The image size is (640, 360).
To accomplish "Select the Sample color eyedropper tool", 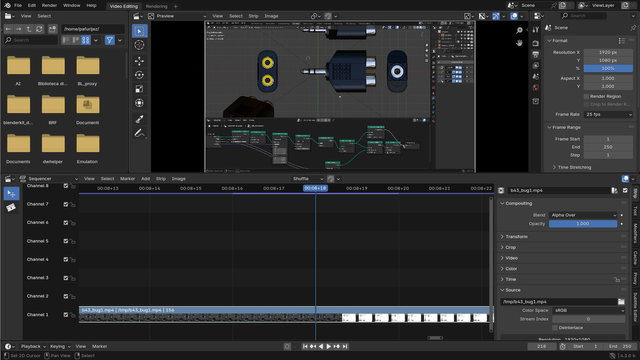I will pos(140,119).
